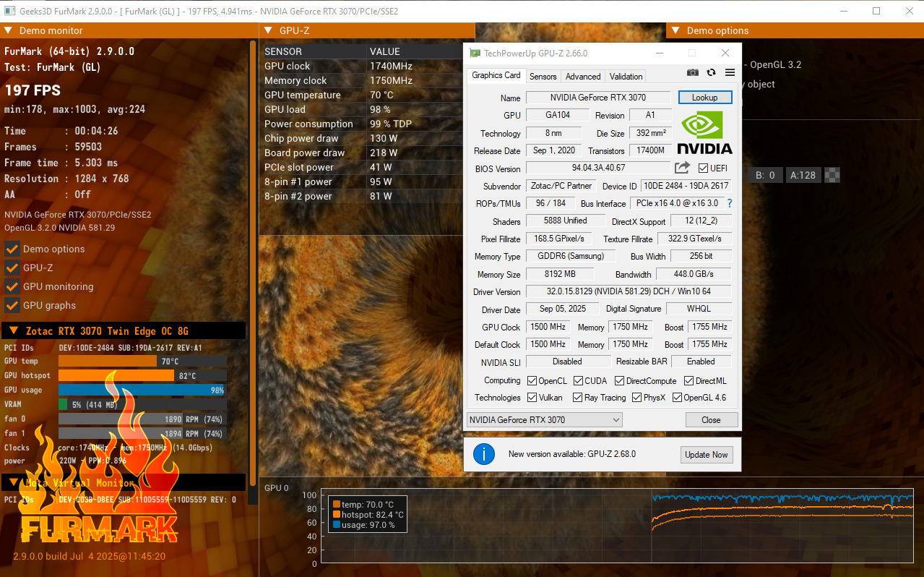Image resolution: width=924 pixels, height=577 pixels.
Task: Toggle the OpenCL checkbox
Action: (532, 380)
